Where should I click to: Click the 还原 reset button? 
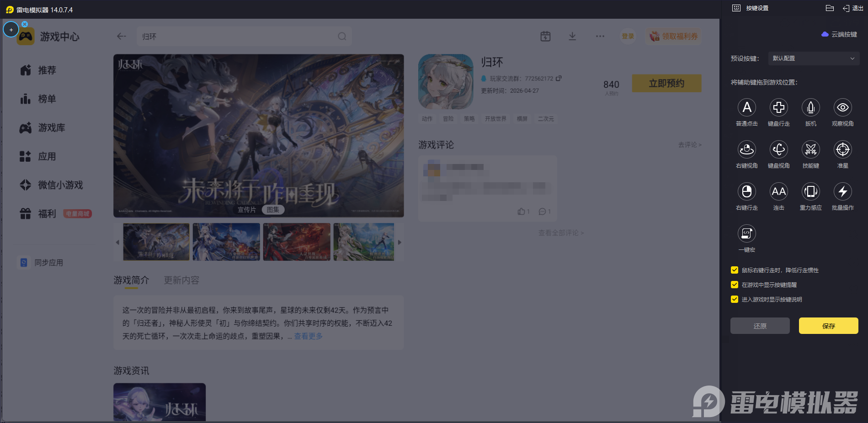tap(760, 326)
